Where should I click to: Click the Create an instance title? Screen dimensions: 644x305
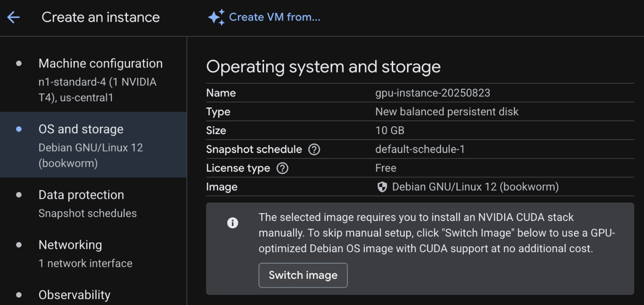point(101,17)
